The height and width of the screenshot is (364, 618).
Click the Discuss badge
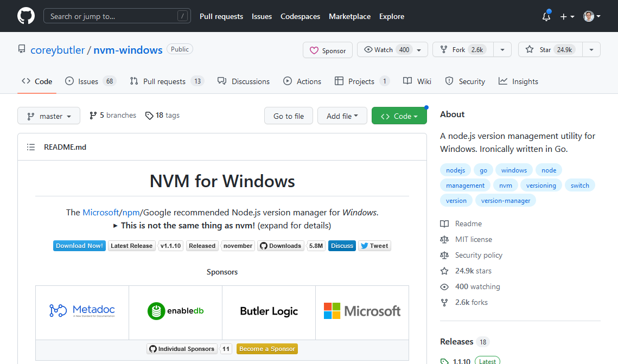(342, 246)
